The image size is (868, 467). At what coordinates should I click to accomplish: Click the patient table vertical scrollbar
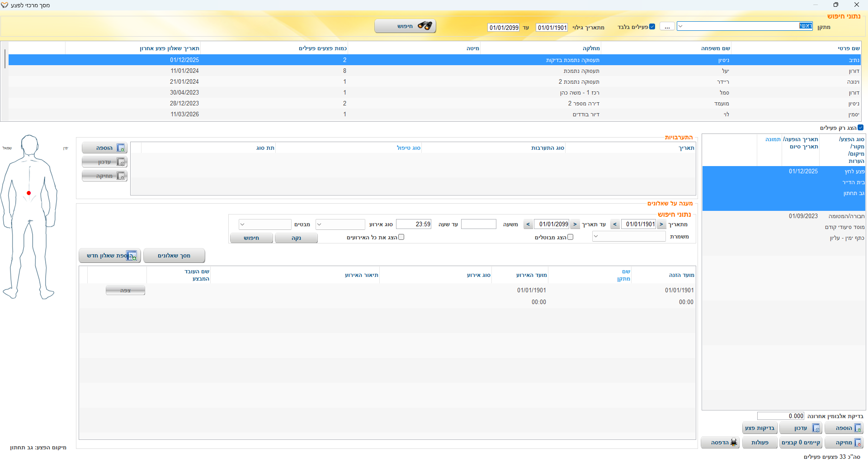pos(5,59)
